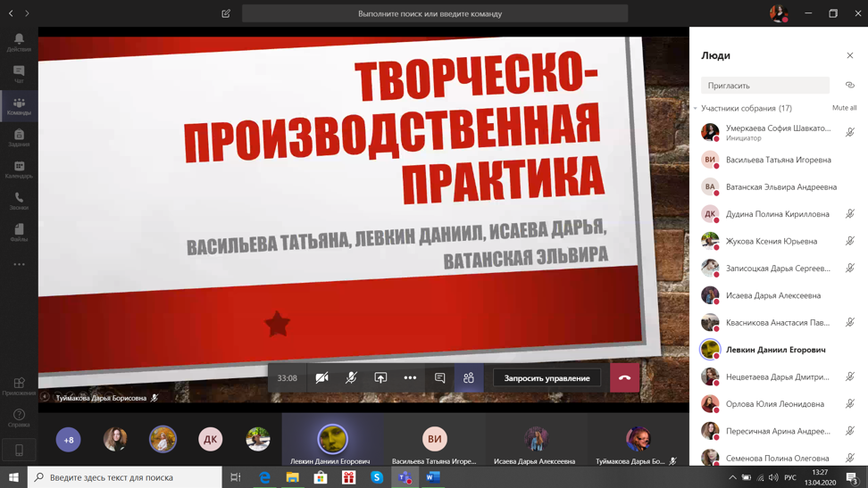
Task: Hang up the call
Action: 624,378
